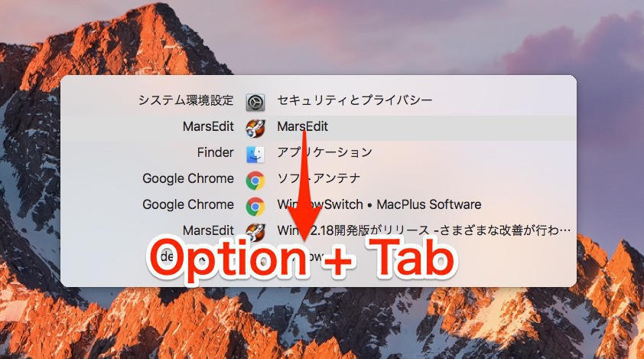Click the Finder app name label
644x359 pixels.
[215, 152]
